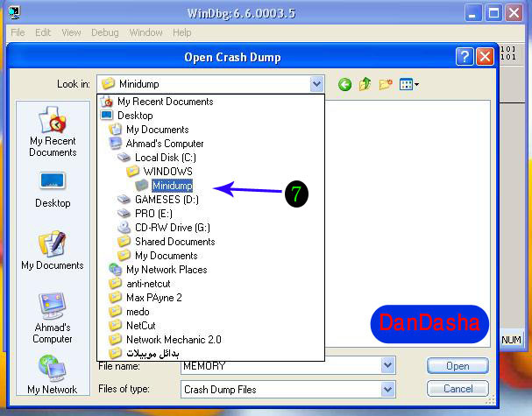Click the File name input field
Viewport: 532px width, 416px height.
281,366
